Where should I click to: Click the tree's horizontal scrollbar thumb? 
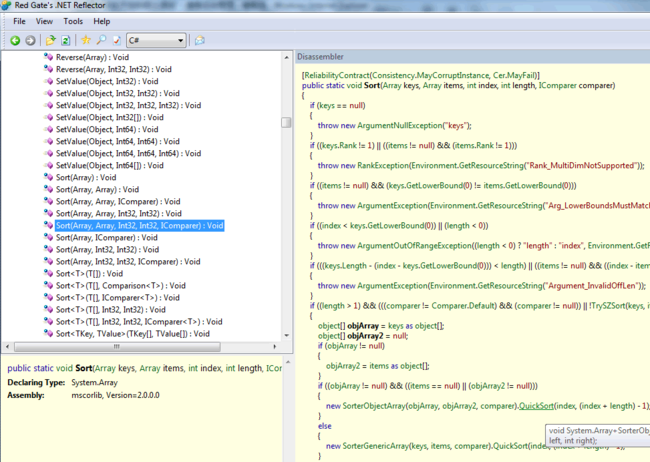coord(117,346)
